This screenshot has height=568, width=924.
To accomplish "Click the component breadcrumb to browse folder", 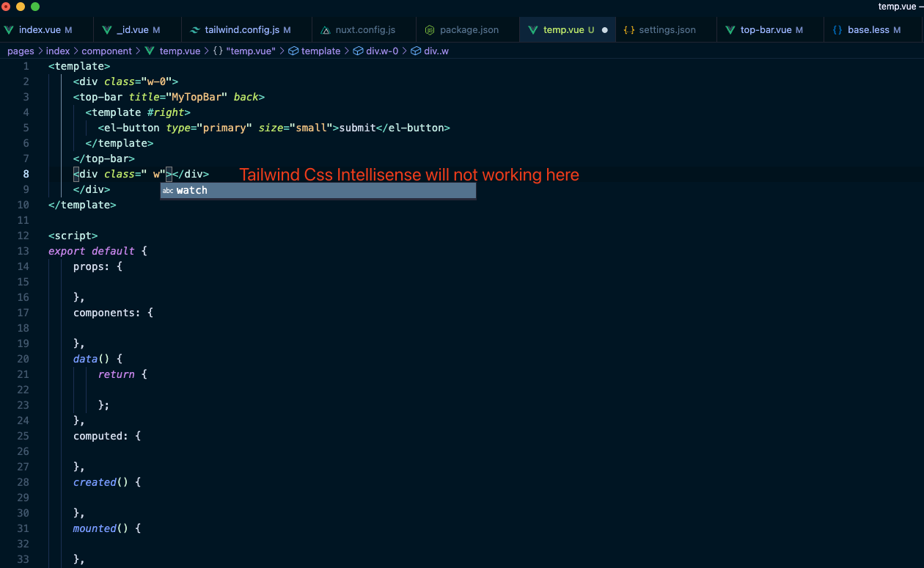I will [x=107, y=51].
